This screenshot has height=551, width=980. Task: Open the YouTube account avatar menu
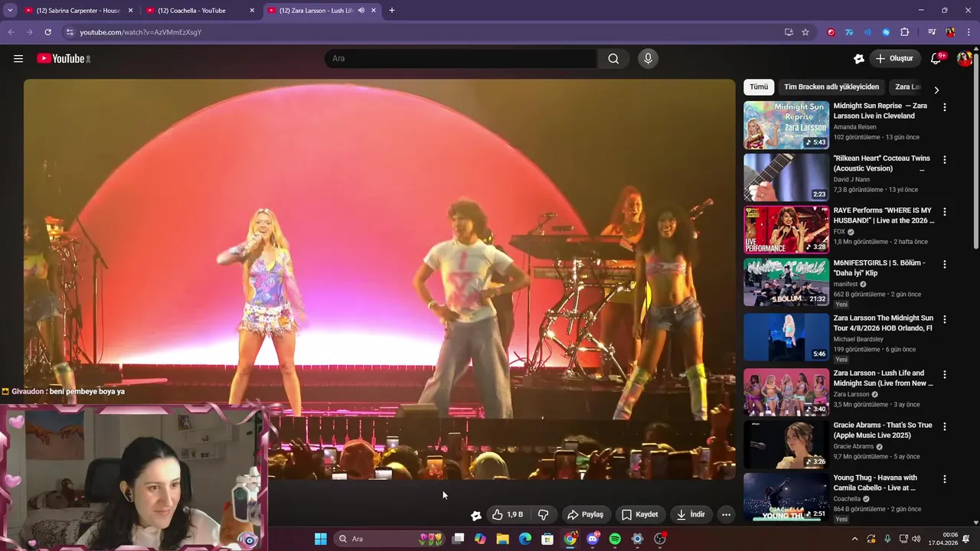(x=964, y=59)
